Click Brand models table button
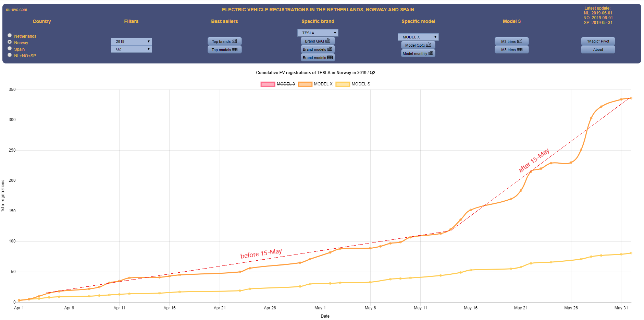Viewport: 644px width, 320px height. (x=318, y=57)
